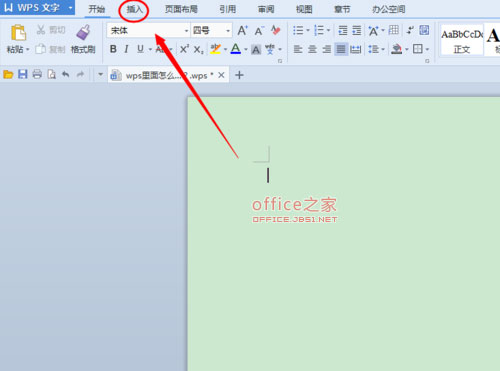Switch to the 办公空间 tab
Image resolution: width=500 pixels, height=371 pixels.
(388, 9)
